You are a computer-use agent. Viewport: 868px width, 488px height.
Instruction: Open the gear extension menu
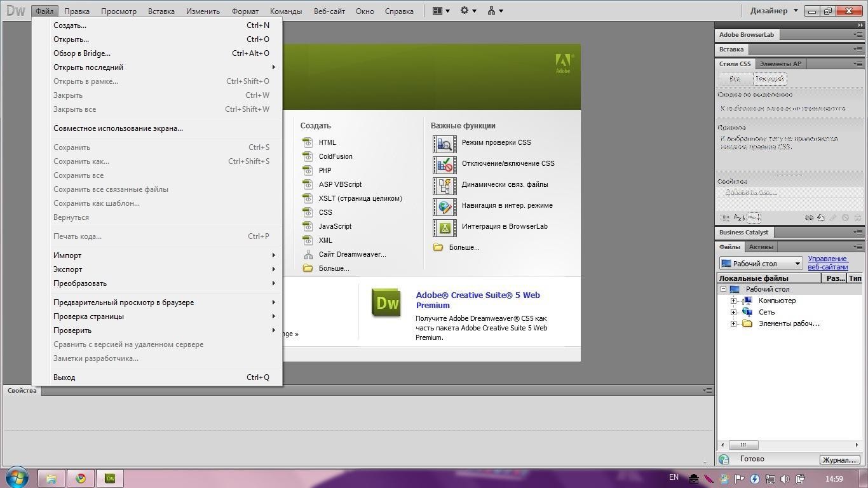point(468,11)
